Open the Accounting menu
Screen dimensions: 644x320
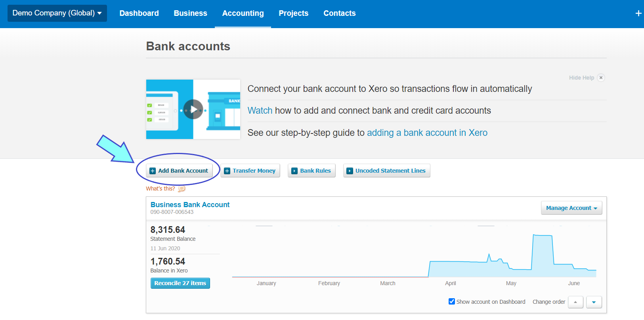[x=243, y=13]
